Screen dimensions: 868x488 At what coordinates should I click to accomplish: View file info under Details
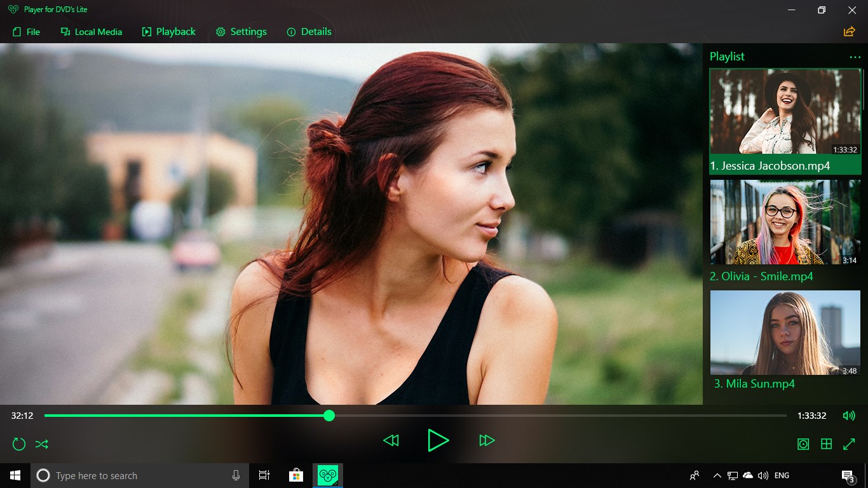point(309,31)
